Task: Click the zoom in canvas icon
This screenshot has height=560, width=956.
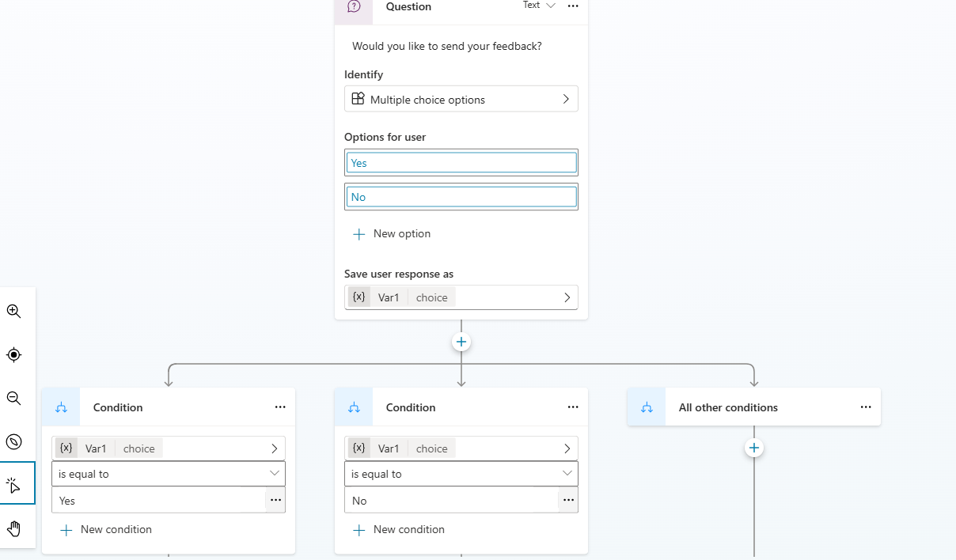Action: pyautogui.click(x=13, y=311)
